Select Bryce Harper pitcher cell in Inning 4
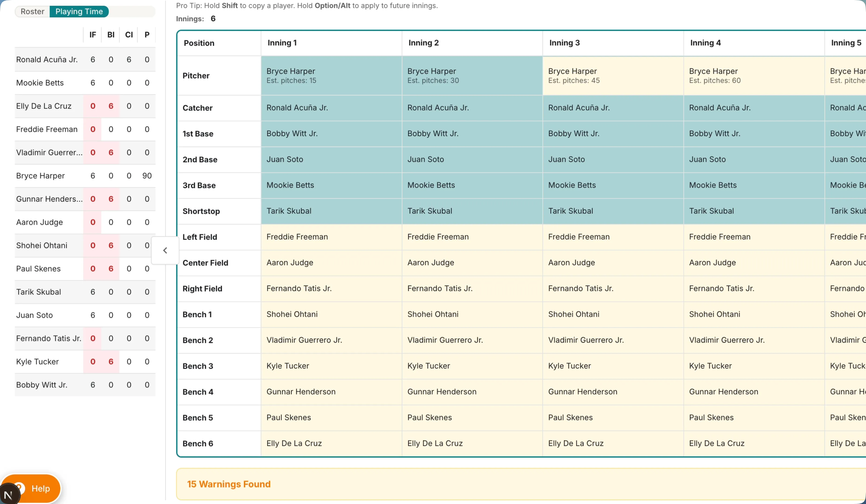866x504 pixels. click(754, 76)
